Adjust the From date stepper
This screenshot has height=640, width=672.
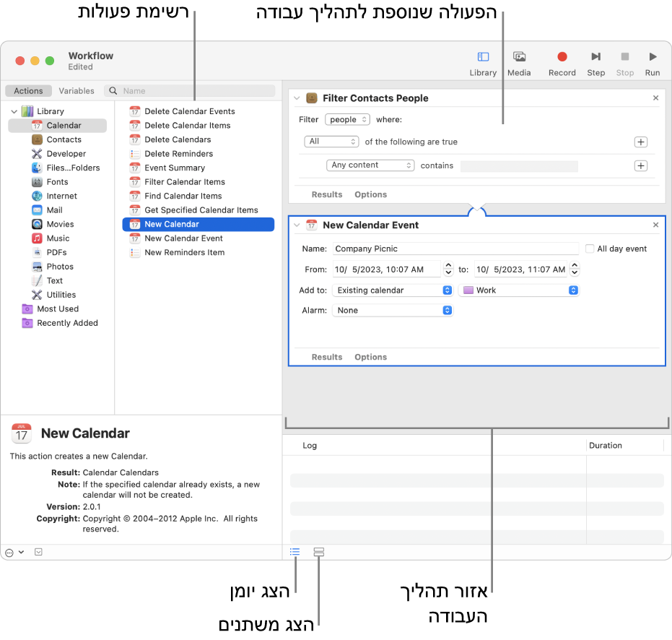(448, 269)
